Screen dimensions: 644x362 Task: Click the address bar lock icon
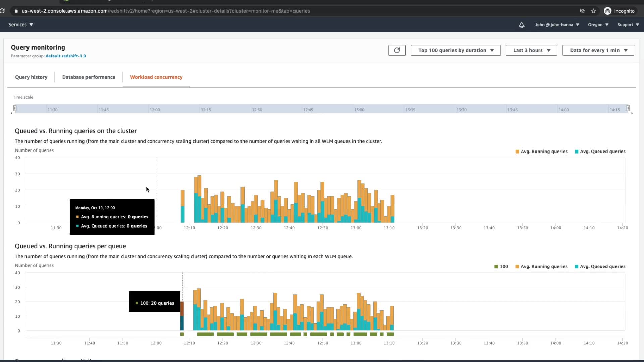(x=16, y=11)
